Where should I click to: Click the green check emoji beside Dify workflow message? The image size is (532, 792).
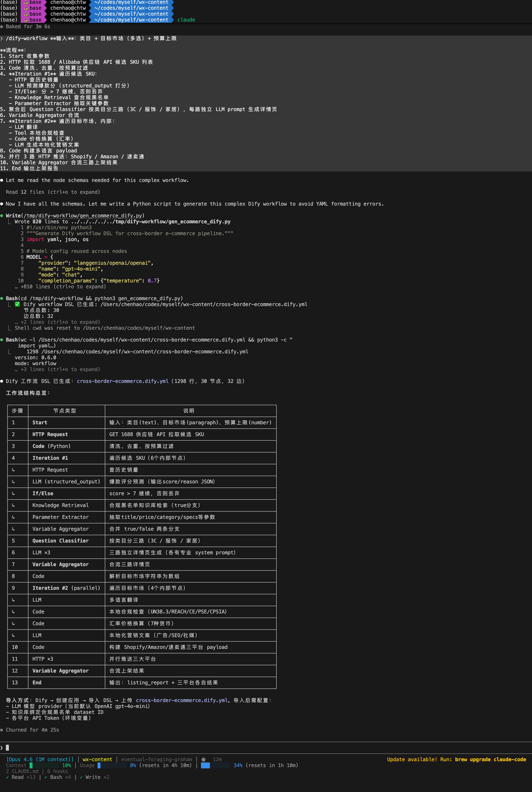(17, 304)
